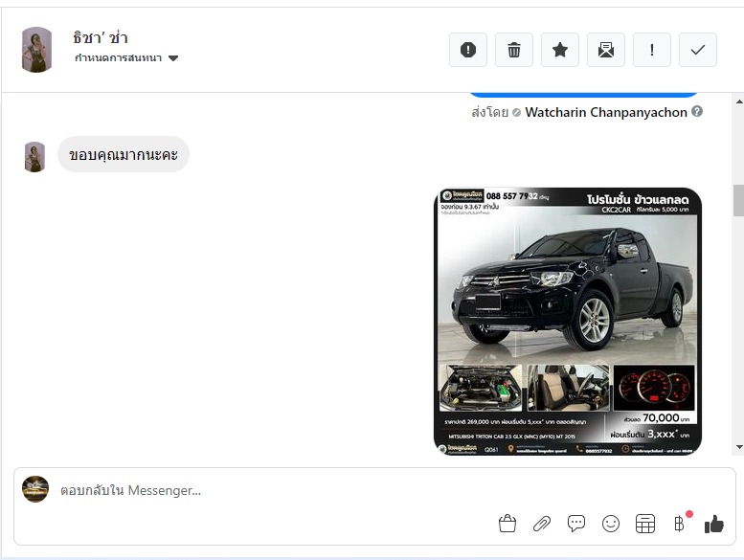Open customer profile photo in header
This screenshot has height=560, width=744.
coord(37,50)
